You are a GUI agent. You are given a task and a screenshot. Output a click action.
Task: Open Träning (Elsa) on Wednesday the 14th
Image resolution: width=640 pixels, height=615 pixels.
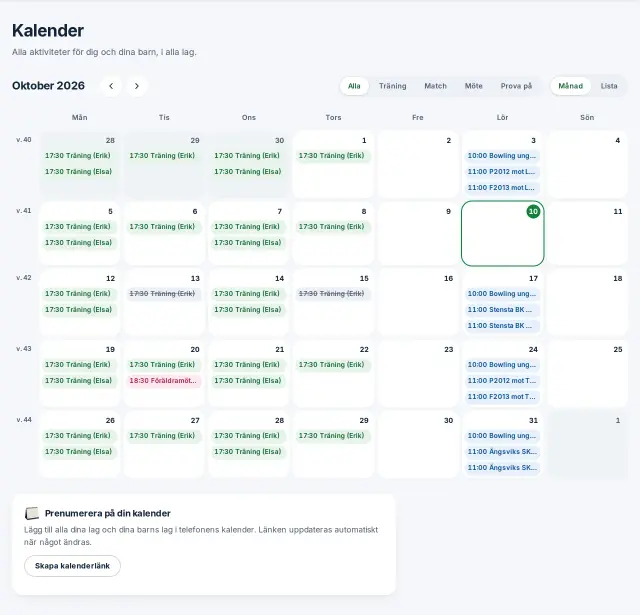248,310
